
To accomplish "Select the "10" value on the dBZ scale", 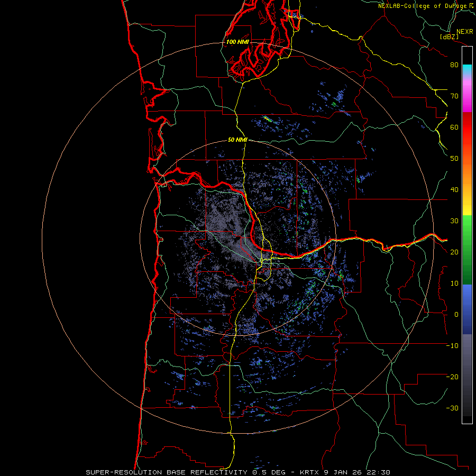I will pyautogui.click(x=454, y=283).
